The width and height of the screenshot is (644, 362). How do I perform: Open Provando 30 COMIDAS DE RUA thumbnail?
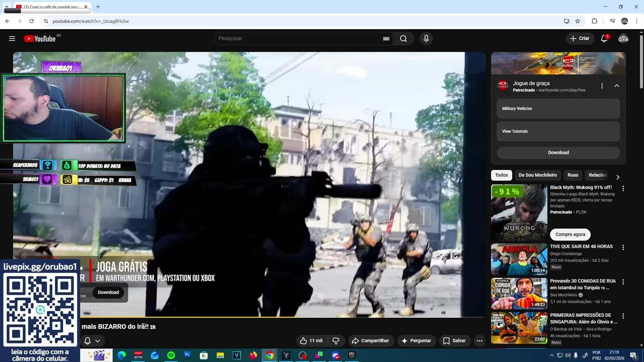coord(519,294)
